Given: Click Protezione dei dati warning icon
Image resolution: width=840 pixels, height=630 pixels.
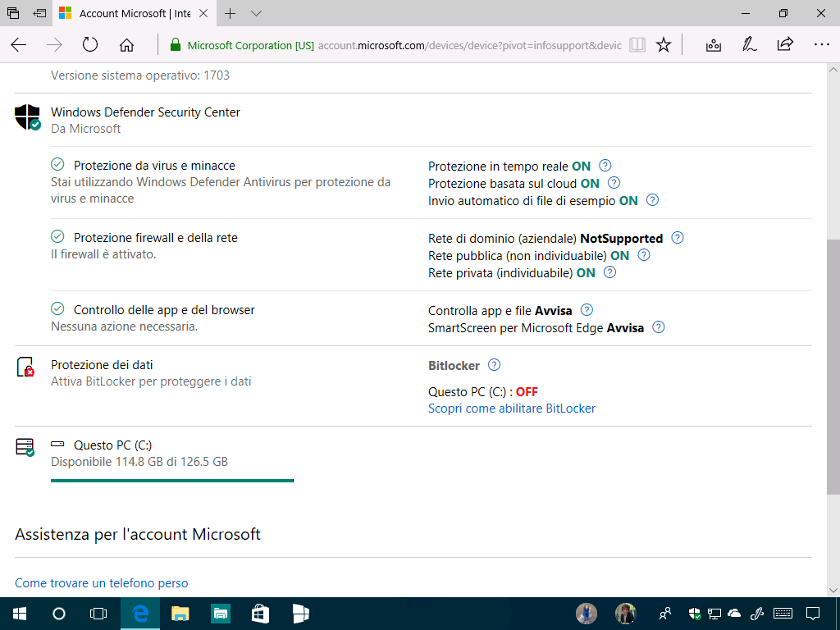Looking at the screenshot, I should [x=25, y=367].
